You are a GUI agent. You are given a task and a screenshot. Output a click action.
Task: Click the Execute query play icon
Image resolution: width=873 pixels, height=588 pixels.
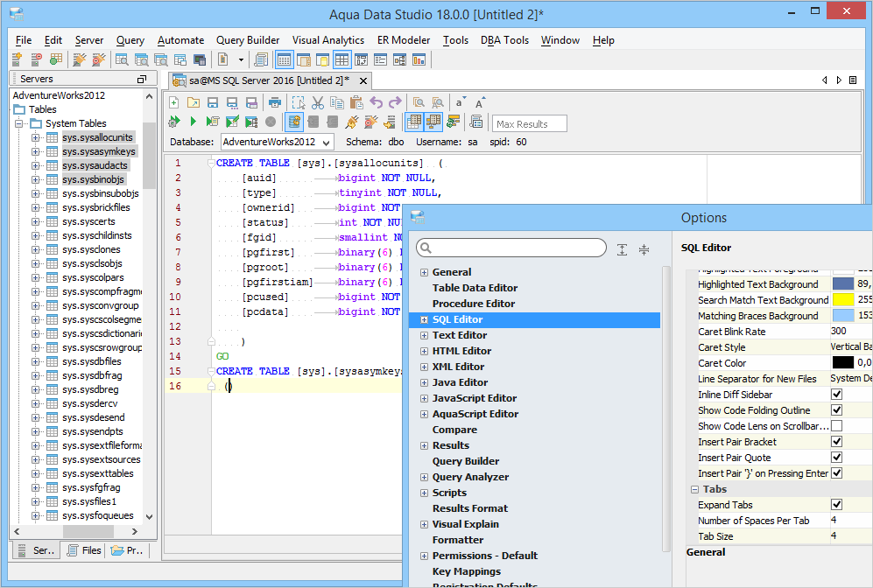[193, 122]
